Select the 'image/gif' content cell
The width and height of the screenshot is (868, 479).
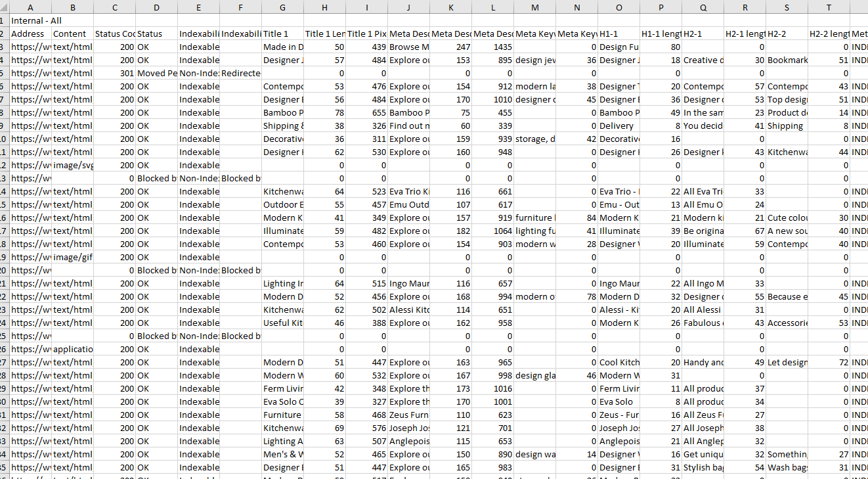coord(72,257)
